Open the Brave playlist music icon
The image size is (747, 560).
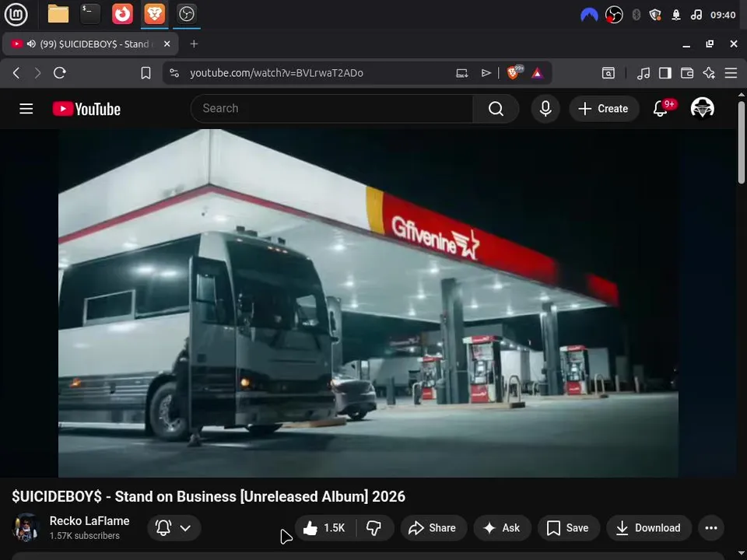(x=644, y=73)
